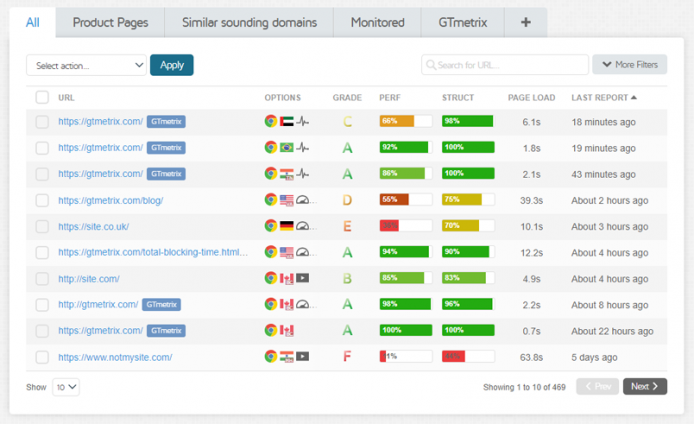Viewport: 694px width, 424px height.
Task: Open the Show rows-per-page dropdown
Action: (x=66, y=387)
